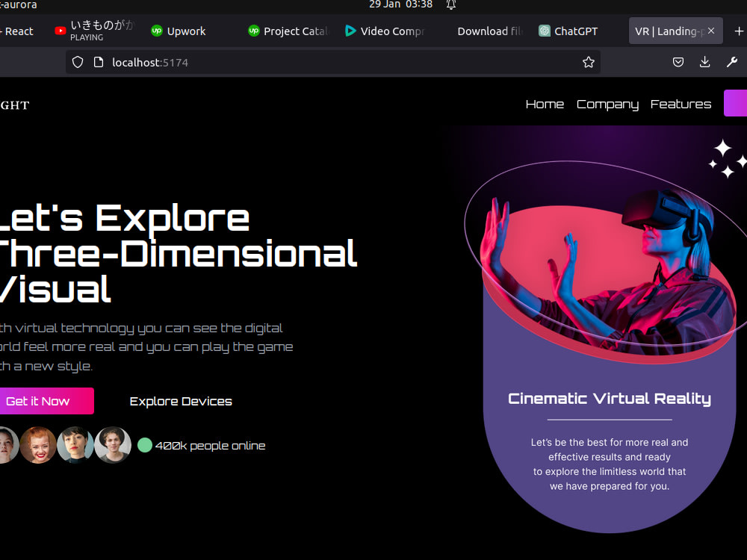This screenshot has width=747, height=560.
Task: Click the Let's Explore Three-Dimensional Visual headline
Action: [179, 253]
